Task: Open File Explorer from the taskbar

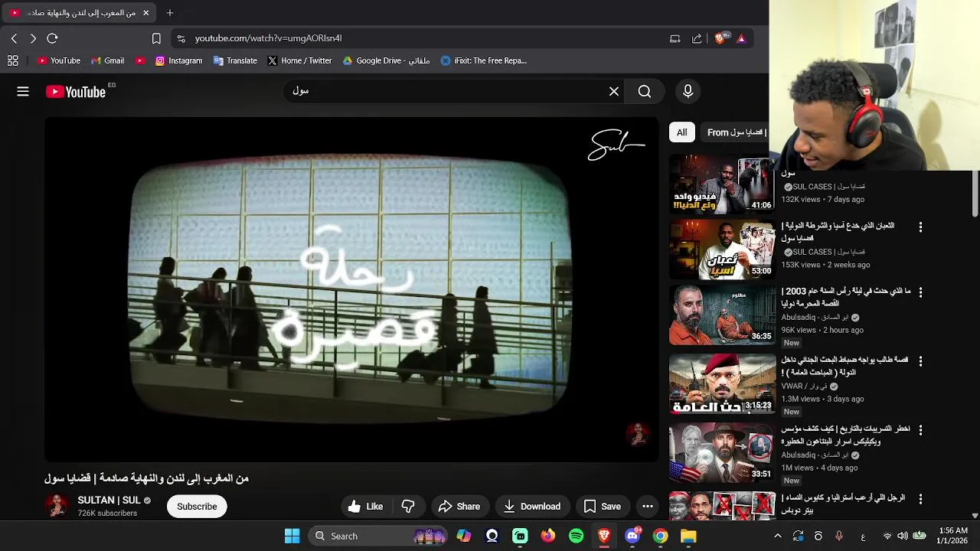Action: pyautogui.click(x=688, y=536)
